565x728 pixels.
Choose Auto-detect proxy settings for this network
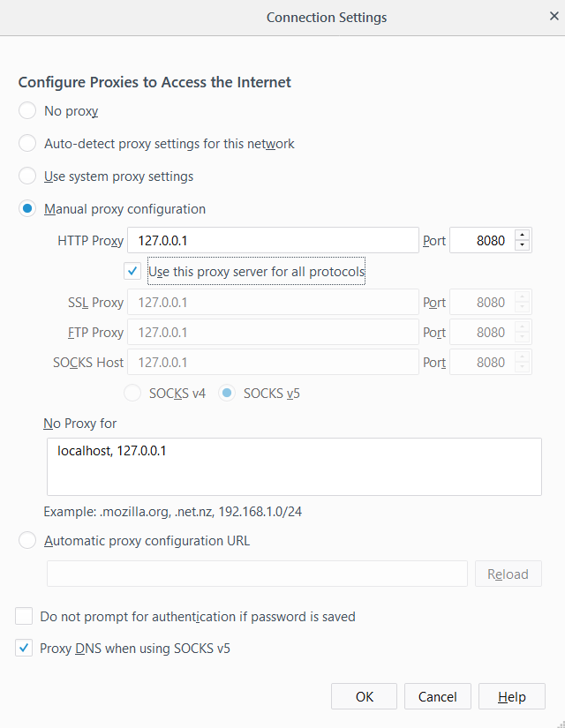coord(27,144)
